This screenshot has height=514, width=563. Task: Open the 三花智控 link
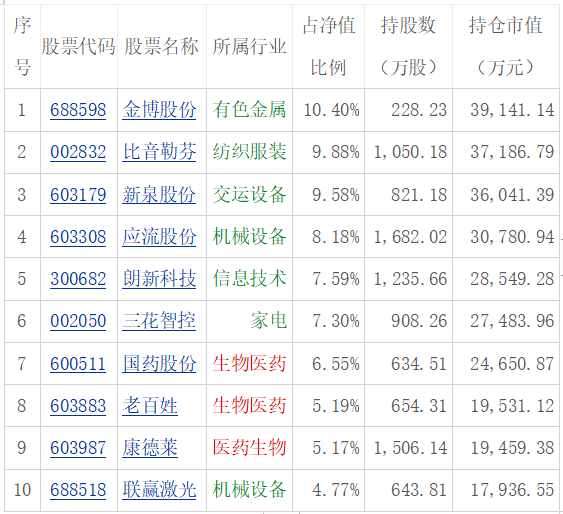(x=159, y=321)
